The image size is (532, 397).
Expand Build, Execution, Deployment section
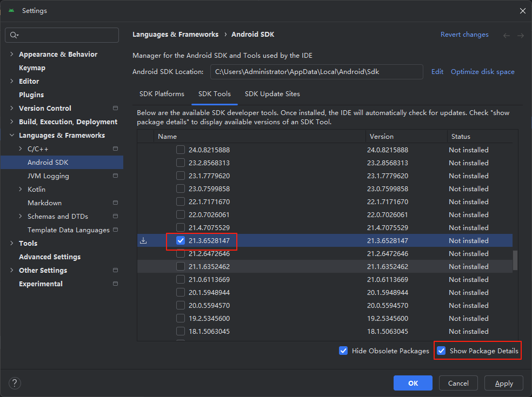coord(12,122)
